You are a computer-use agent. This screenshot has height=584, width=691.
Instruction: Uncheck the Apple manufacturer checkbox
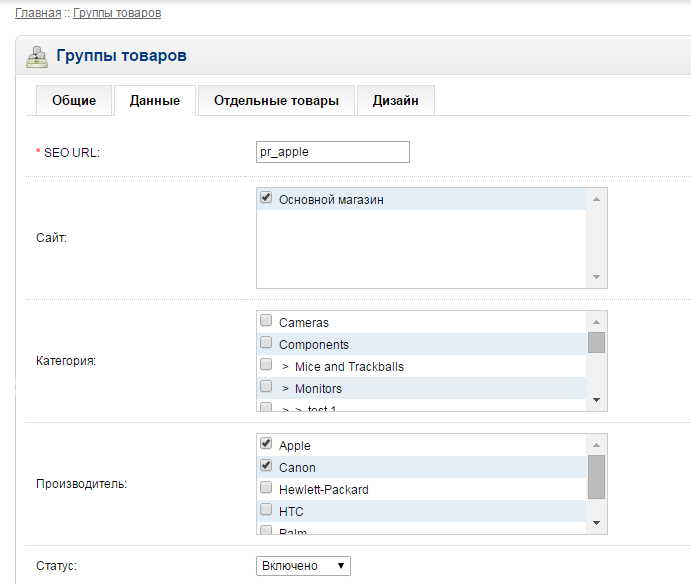pyautogui.click(x=266, y=445)
